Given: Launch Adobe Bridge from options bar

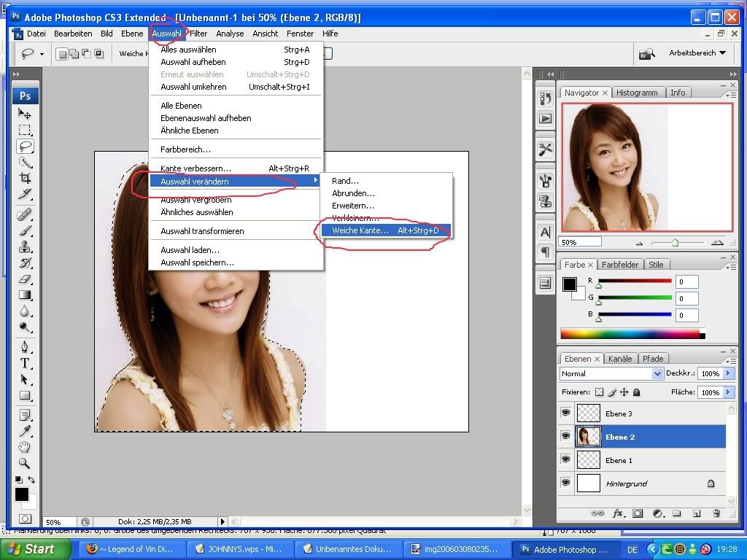Looking at the screenshot, I should coord(646,53).
